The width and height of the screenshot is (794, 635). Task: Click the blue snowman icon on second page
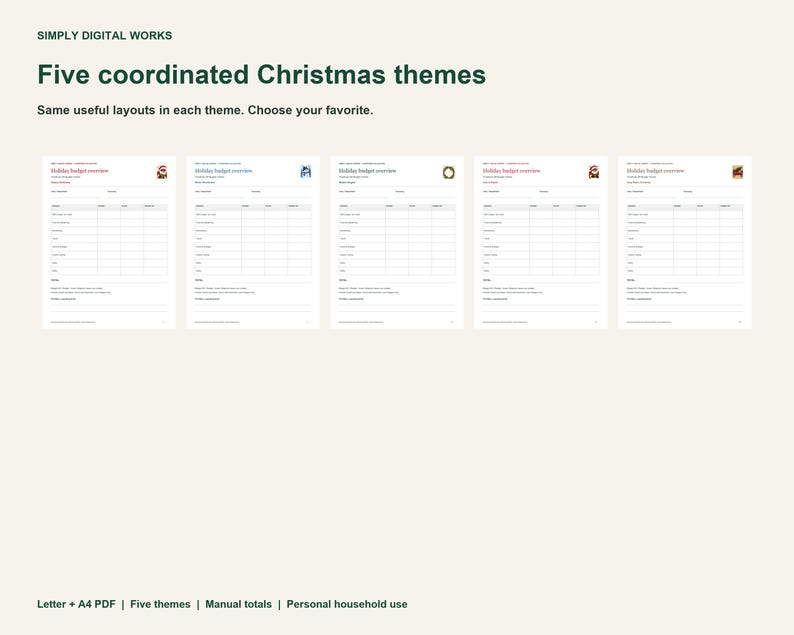pyautogui.click(x=306, y=172)
